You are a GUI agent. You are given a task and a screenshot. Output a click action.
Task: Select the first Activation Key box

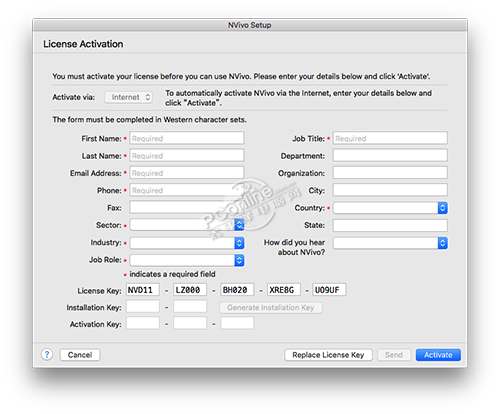pyautogui.click(x=143, y=323)
